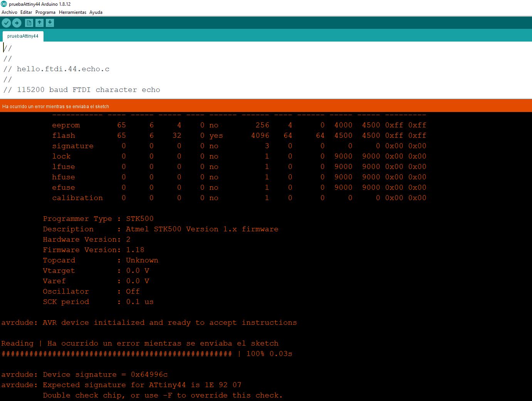
Task: Click the 256 size value in eeprom row
Action: click(x=262, y=125)
